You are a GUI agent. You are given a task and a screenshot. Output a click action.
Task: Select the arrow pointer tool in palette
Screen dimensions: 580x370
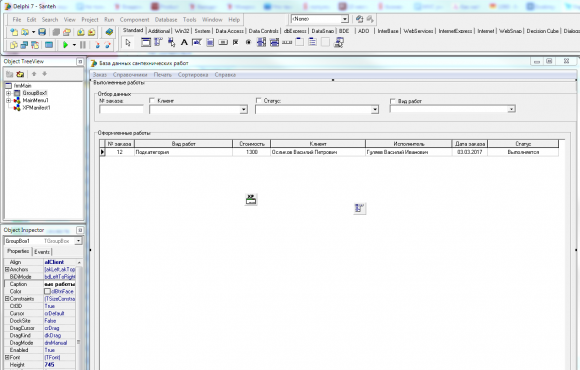click(x=128, y=43)
